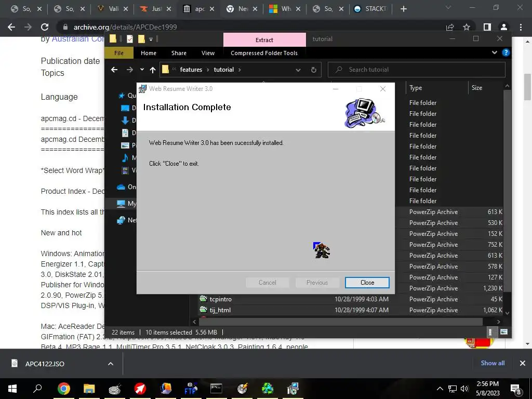Click the Properties icon in Explorer's quick access toolbar
Viewport: 532px width, 399px height.
(x=129, y=39)
